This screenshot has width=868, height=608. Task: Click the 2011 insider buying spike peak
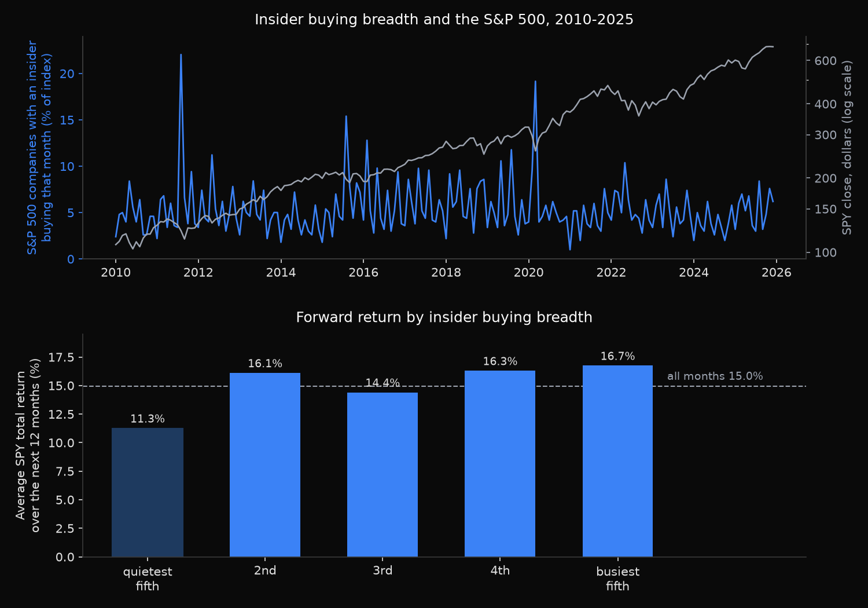click(181, 55)
